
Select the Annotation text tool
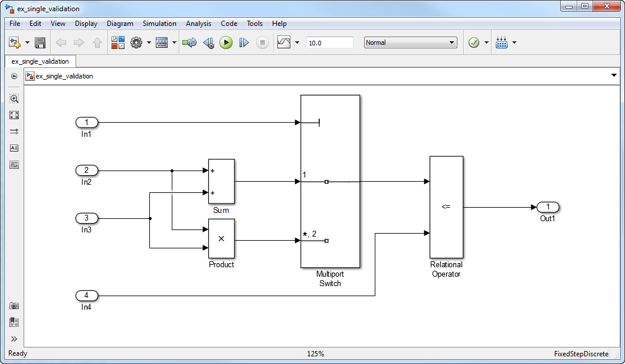click(x=14, y=148)
